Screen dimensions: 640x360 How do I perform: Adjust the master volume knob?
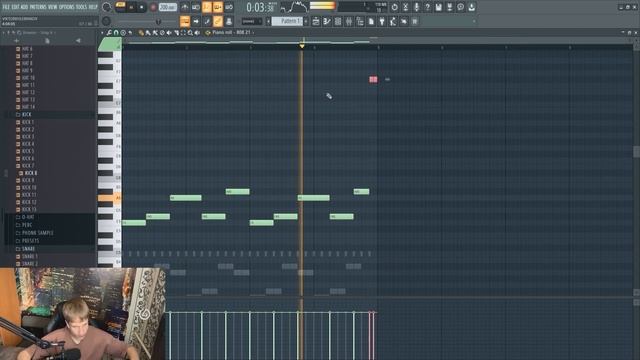(106, 7)
